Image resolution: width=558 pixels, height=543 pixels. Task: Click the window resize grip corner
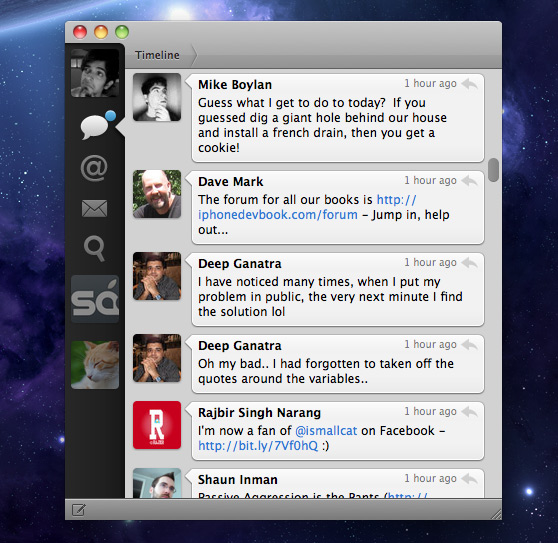[x=496, y=514]
